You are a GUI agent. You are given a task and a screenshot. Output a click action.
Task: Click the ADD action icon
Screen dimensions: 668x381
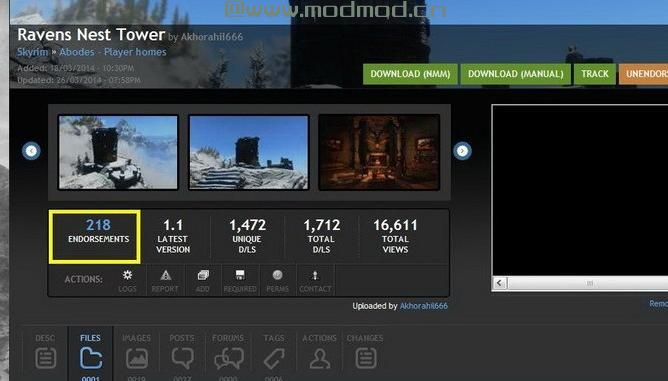203,281
